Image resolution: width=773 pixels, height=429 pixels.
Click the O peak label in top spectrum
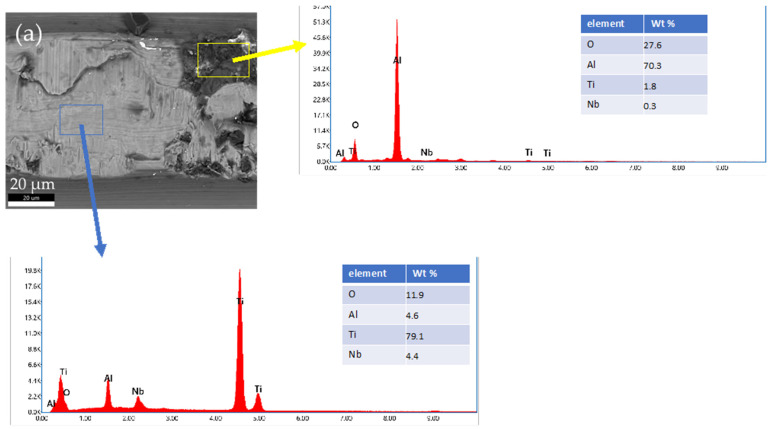click(355, 125)
